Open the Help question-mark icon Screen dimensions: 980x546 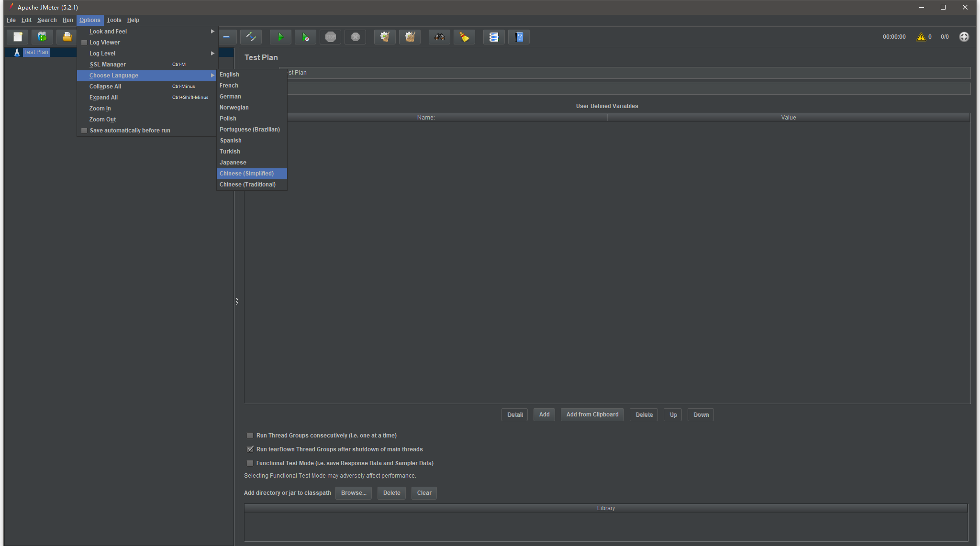point(519,37)
